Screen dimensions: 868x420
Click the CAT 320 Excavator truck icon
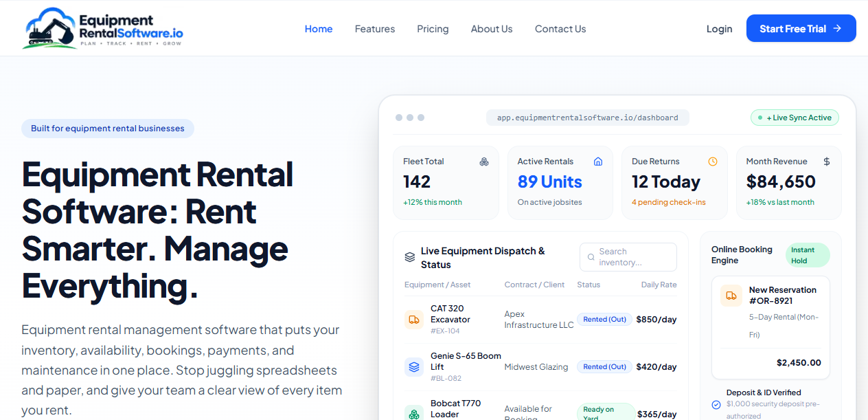414,320
